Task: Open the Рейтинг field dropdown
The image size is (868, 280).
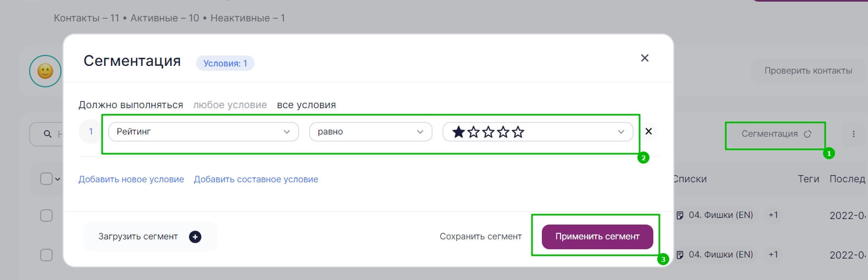Action: pos(204,132)
